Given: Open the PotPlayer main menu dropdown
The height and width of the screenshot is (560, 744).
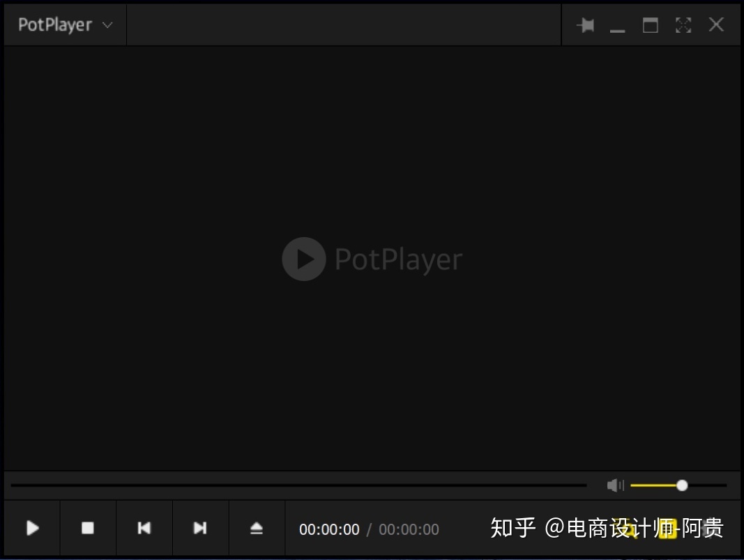Looking at the screenshot, I should pos(65,25).
